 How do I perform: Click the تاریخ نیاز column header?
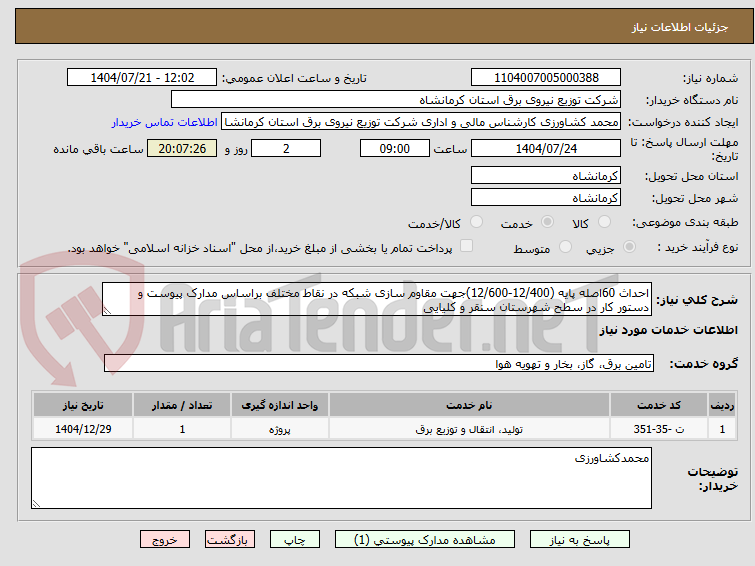point(83,405)
